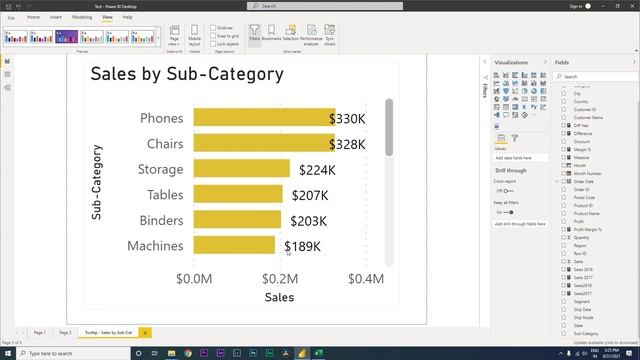Image resolution: width=640 pixels, height=360 pixels.
Task: Click the Windows Start button
Action: (x=8, y=353)
